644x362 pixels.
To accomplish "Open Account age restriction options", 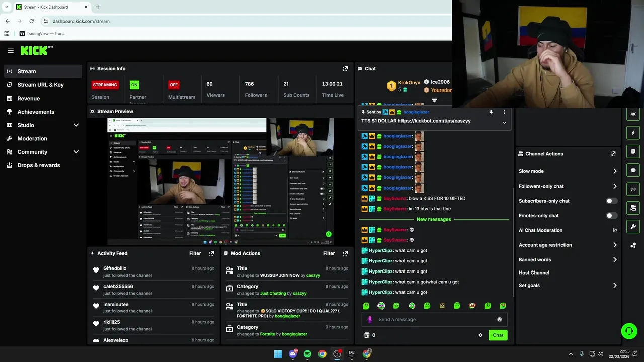I will (x=615, y=245).
